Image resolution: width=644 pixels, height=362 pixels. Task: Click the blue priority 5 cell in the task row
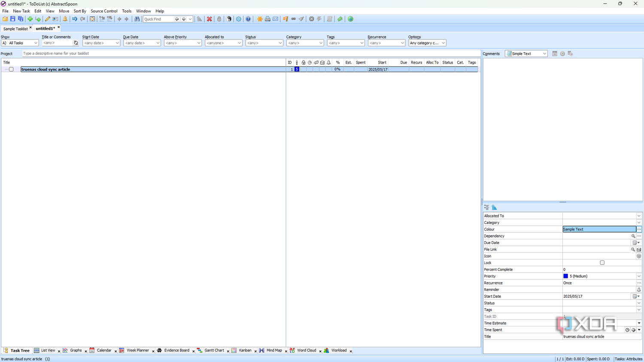click(297, 69)
